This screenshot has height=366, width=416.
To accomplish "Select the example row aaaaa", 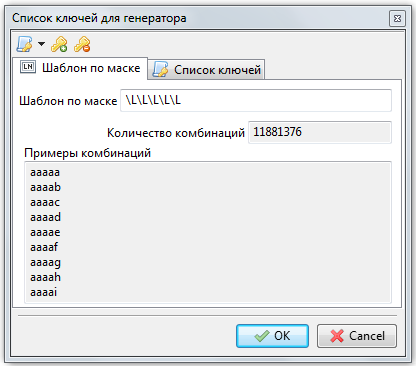I will click(45, 173).
